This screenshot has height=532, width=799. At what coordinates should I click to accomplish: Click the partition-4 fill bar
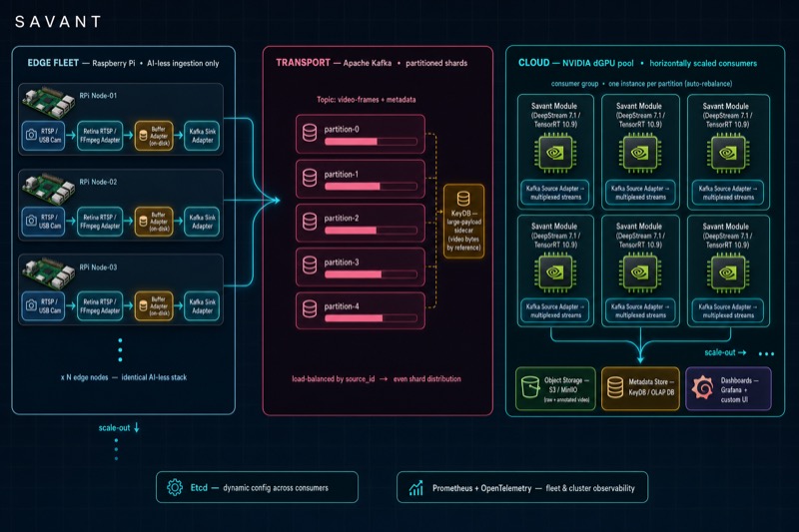click(x=371, y=318)
